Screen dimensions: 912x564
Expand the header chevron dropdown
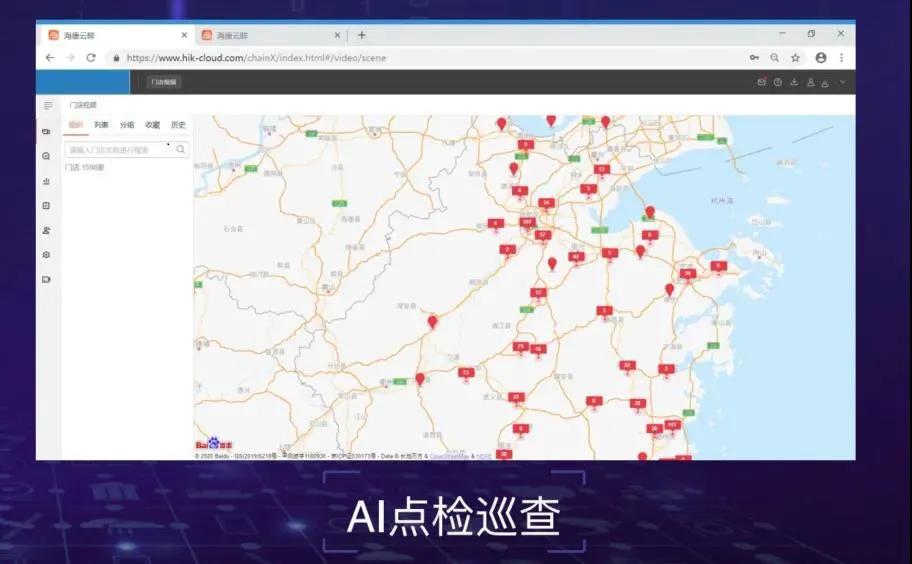(x=842, y=82)
